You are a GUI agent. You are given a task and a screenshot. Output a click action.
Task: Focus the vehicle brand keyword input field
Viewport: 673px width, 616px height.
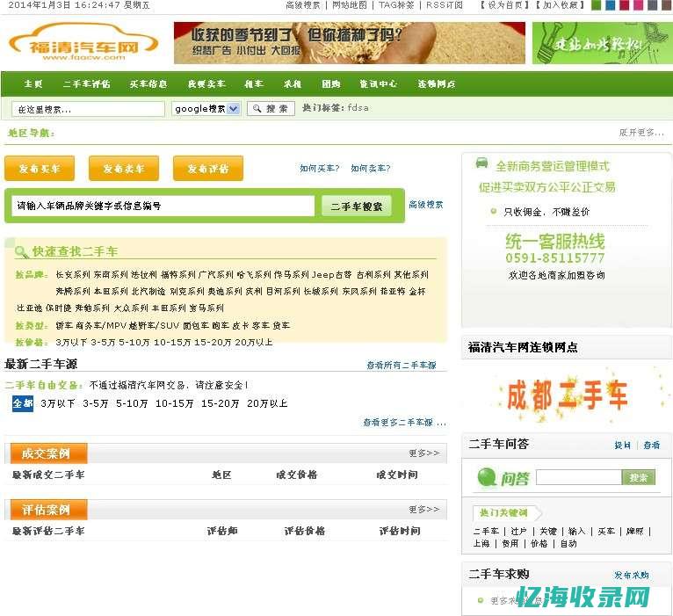(x=163, y=207)
